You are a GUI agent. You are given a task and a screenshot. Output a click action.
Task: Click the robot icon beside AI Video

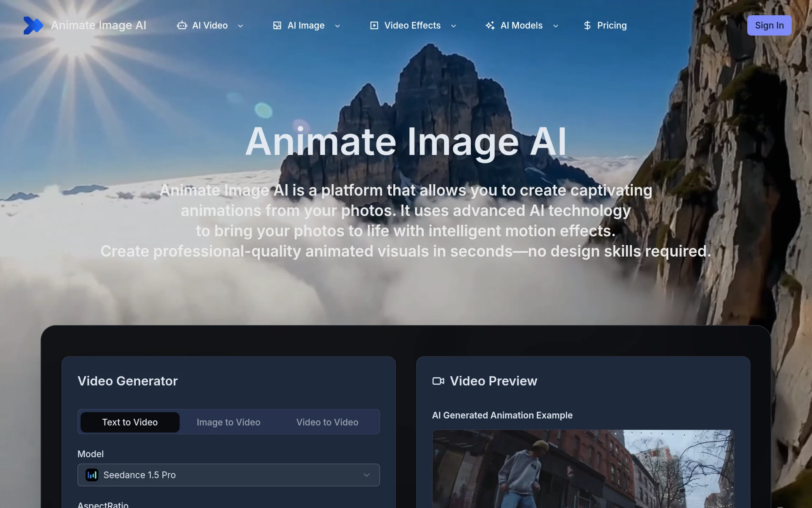point(182,25)
